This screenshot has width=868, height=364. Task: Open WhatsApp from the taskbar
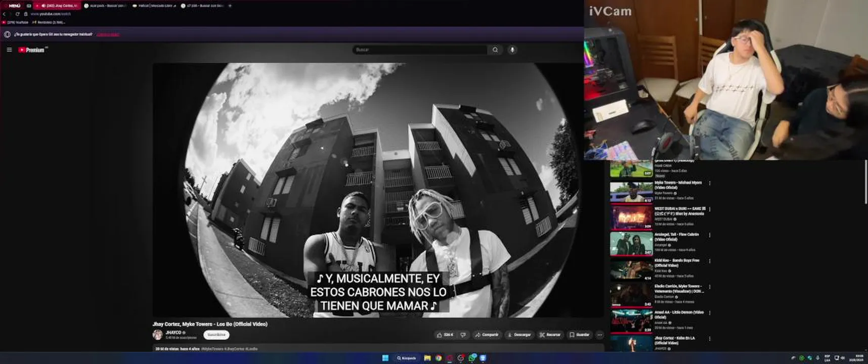click(x=472, y=358)
